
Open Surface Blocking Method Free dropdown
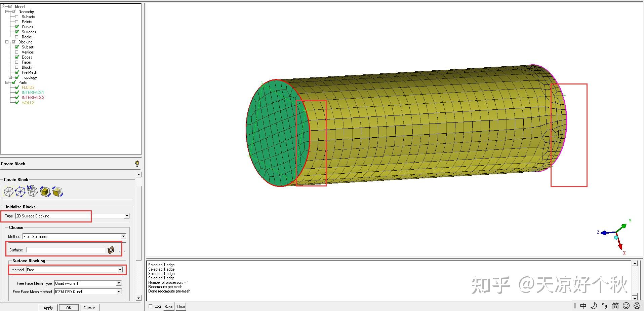pos(120,270)
